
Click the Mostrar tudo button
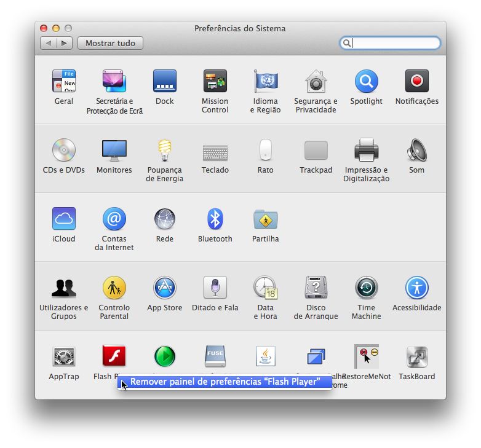(x=110, y=43)
